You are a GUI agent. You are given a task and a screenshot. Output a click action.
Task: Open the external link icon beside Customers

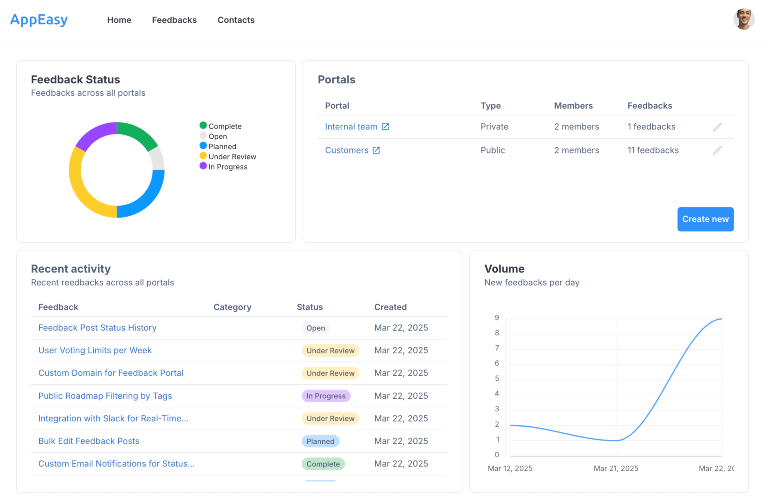click(376, 150)
